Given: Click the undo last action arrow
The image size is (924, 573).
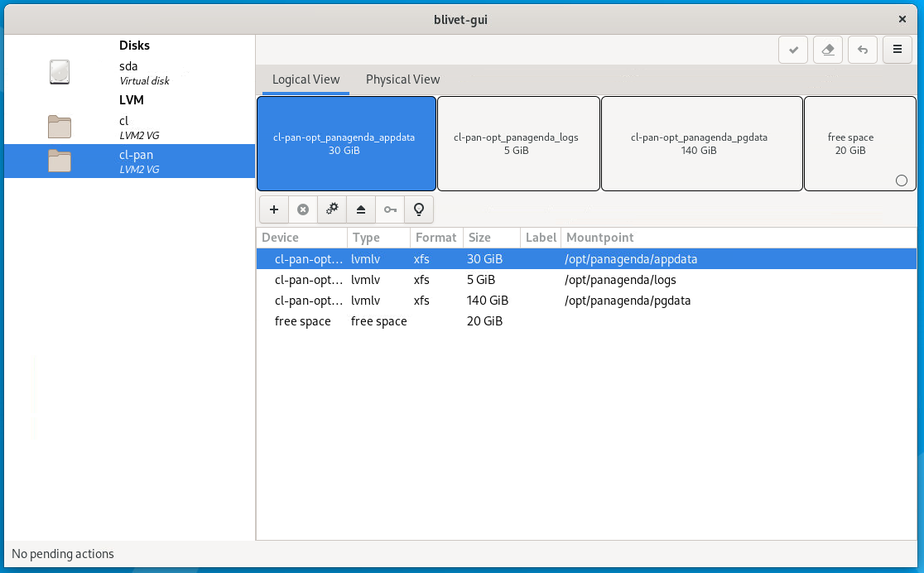Looking at the screenshot, I should click(x=862, y=50).
